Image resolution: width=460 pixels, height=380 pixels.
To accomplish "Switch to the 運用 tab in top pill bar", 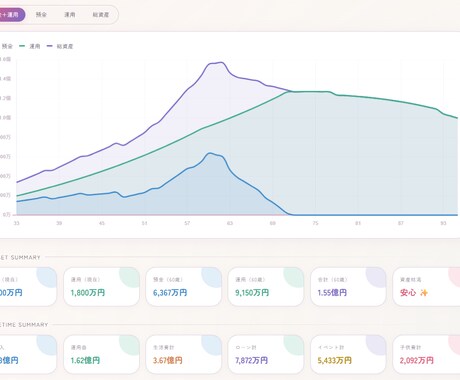I will (70, 15).
